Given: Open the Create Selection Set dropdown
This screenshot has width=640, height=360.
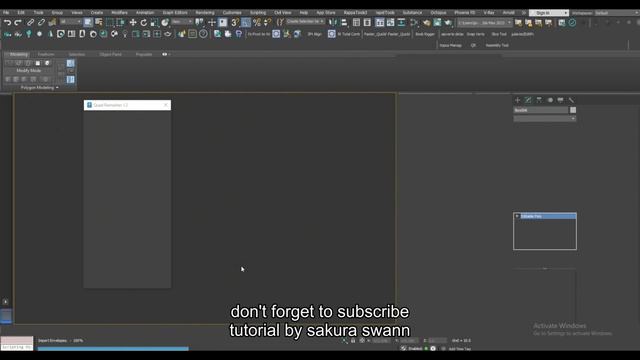Looking at the screenshot, I should pos(305,22).
